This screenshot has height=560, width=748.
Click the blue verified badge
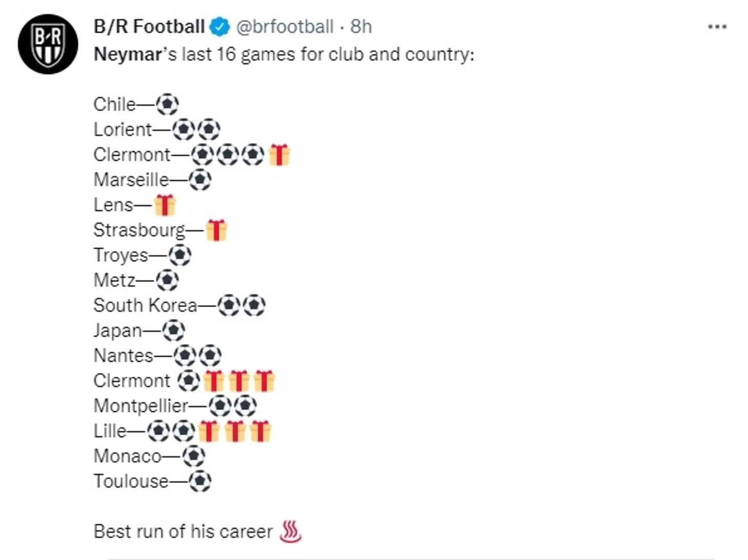(220, 27)
